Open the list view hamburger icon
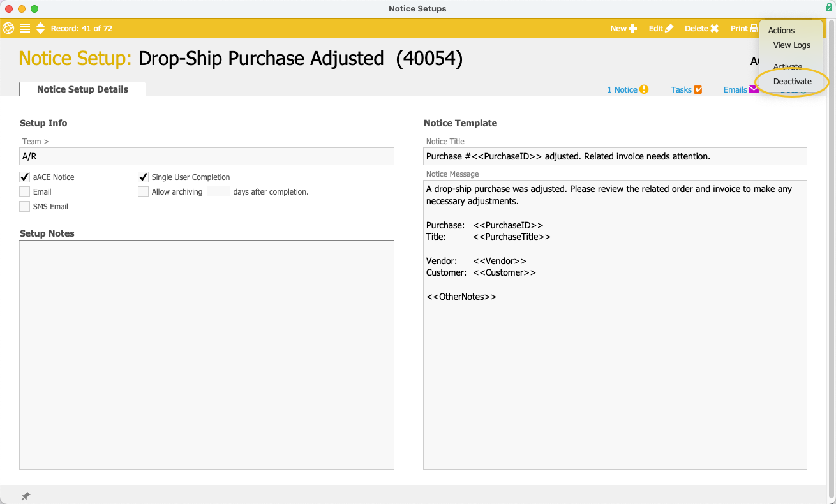Image resolution: width=836 pixels, height=504 pixels. tap(25, 28)
